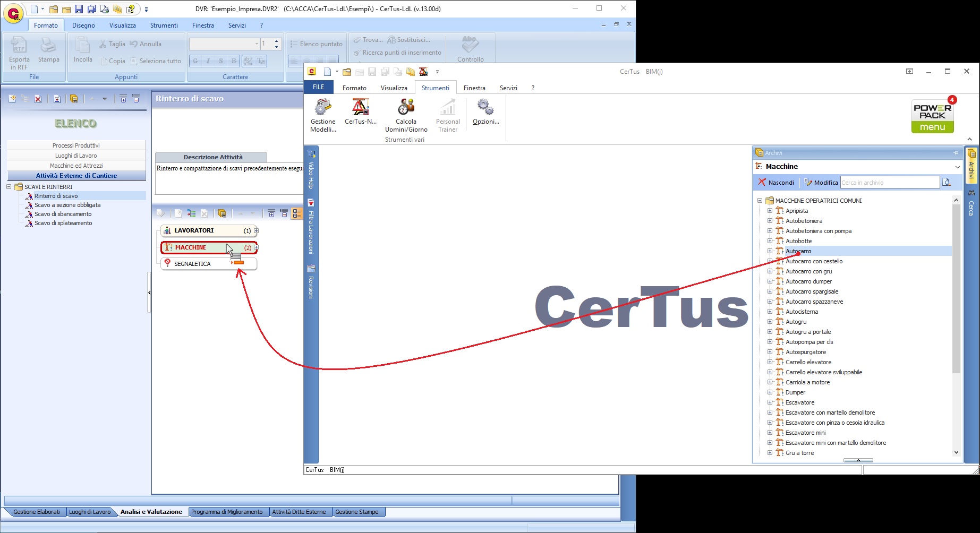Viewport: 980px width, 533px height.
Task: Switch to Visualizza tab in CerTus window
Action: (394, 88)
